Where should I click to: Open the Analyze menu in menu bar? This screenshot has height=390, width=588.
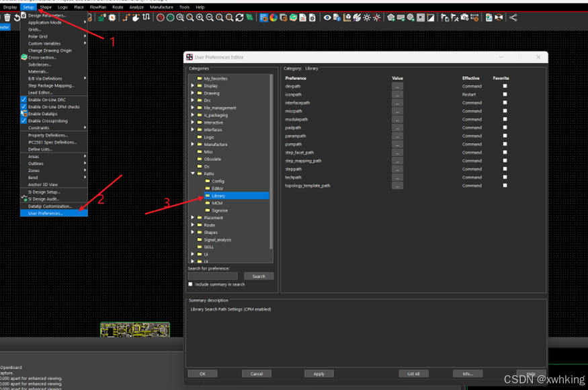(x=136, y=7)
